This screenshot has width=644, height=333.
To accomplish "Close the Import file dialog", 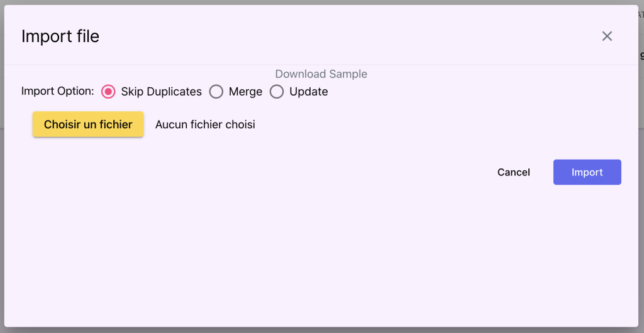I will pyautogui.click(x=607, y=36).
